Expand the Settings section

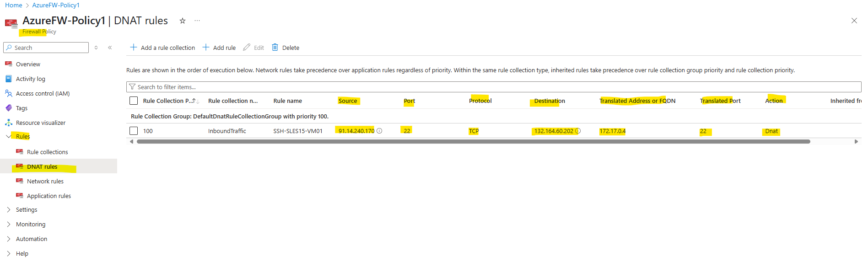coord(9,209)
